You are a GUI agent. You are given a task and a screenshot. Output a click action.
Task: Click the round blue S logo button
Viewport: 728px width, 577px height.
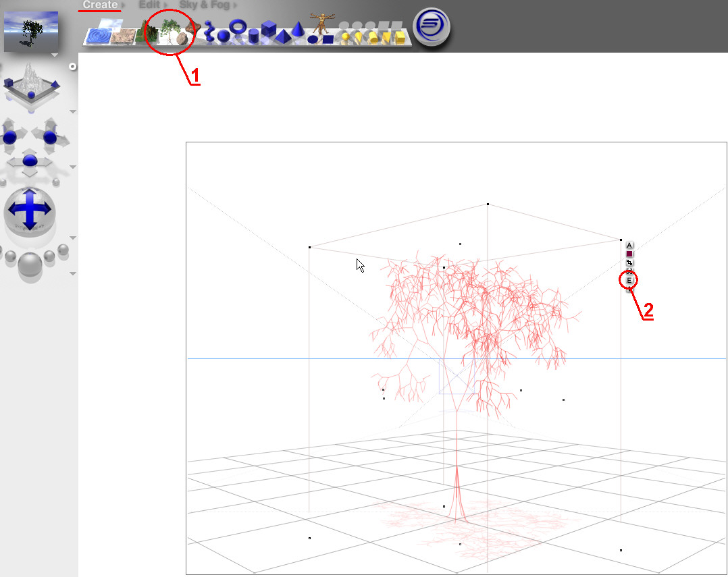(x=432, y=26)
